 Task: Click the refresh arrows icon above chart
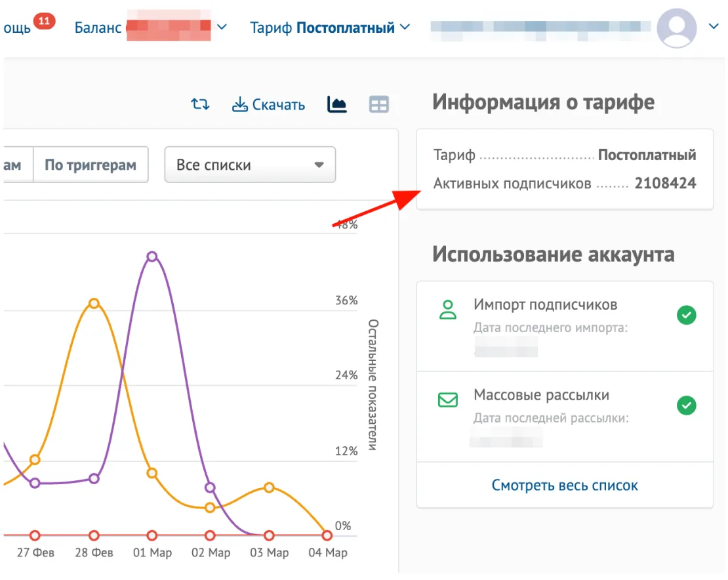(199, 104)
